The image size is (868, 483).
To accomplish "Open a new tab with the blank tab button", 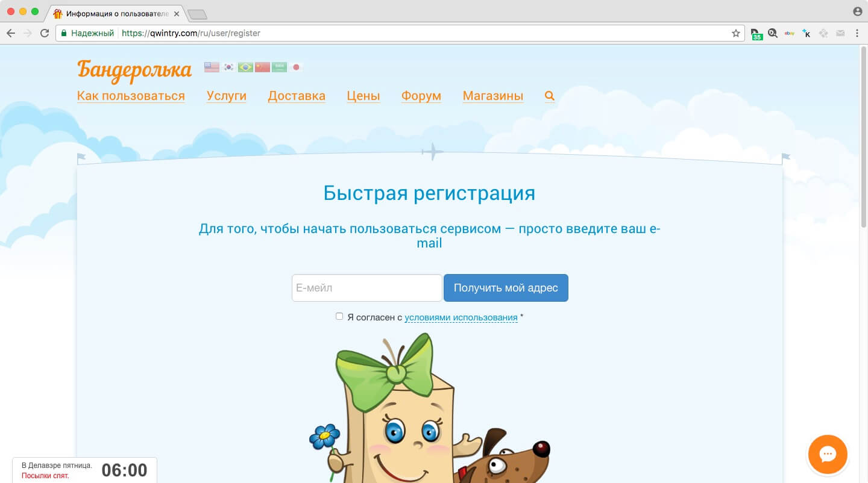I will click(x=197, y=14).
